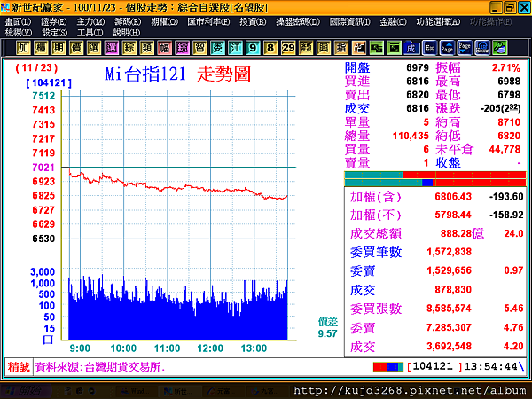Click the 價 (price) toolbar icon
This screenshot has width=532, height=399.
(76, 48)
